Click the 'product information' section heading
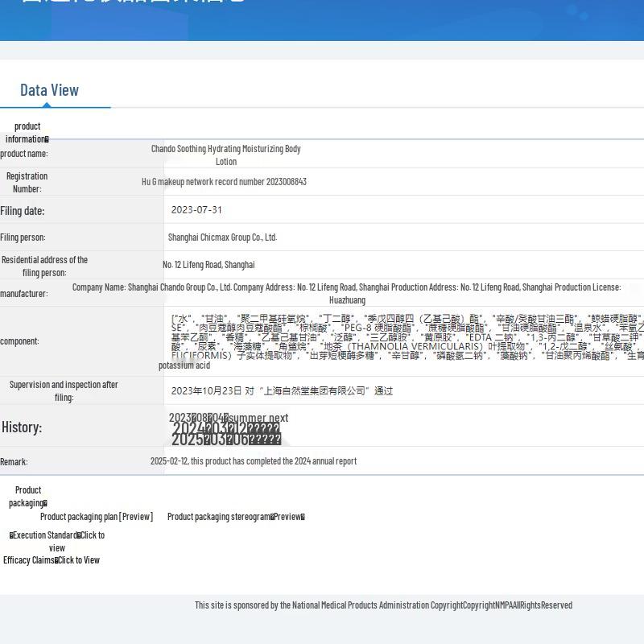Screen dimensions: 644x644 coord(27,133)
